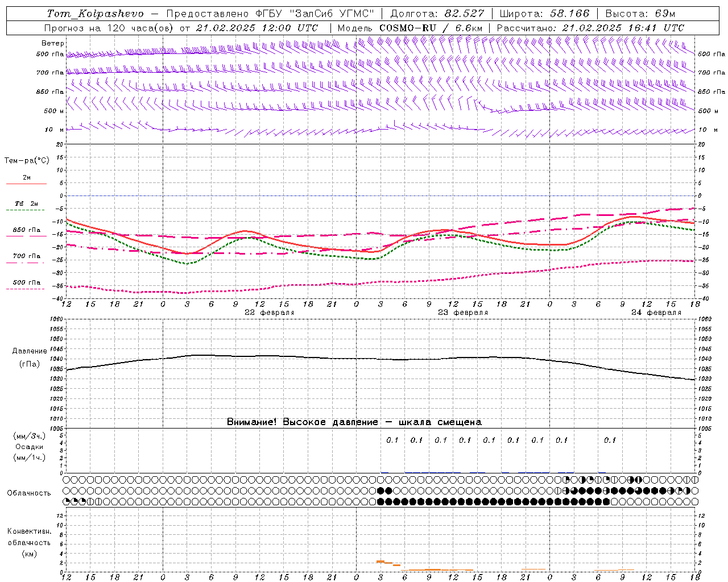The image size is (728, 582).
Task: Click the "Осадки" precipitation label
Action: click(30, 447)
